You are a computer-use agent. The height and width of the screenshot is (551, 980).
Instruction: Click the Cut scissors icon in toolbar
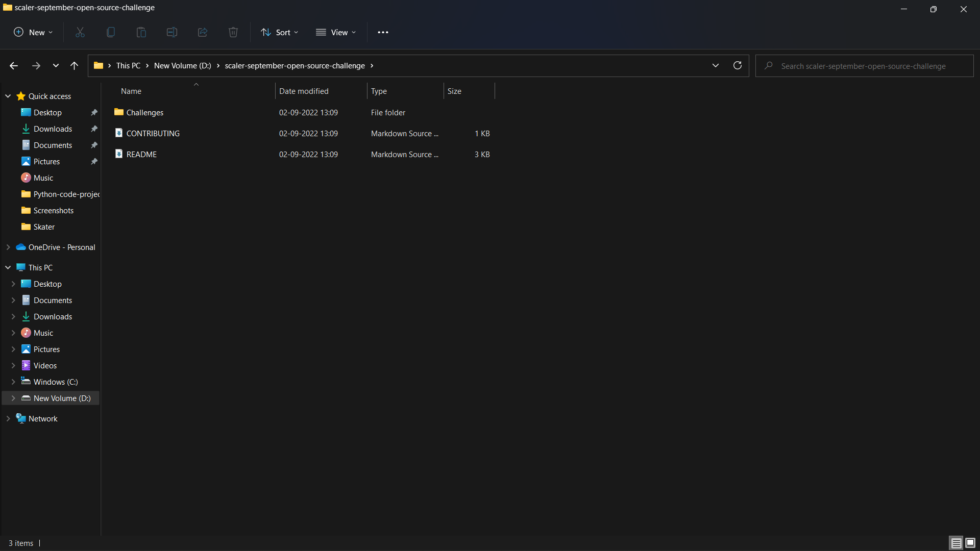point(80,32)
